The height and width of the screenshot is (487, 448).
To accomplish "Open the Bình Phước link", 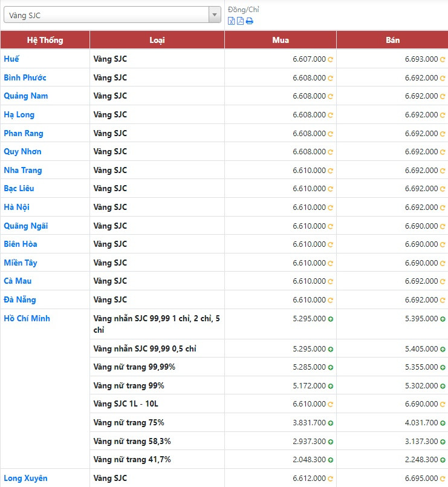I will pos(25,77).
